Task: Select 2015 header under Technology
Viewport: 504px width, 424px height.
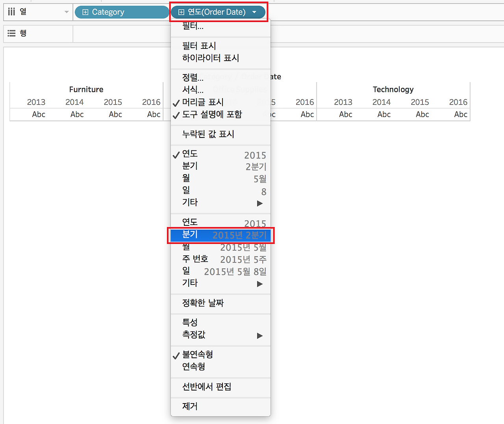Action: click(420, 102)
